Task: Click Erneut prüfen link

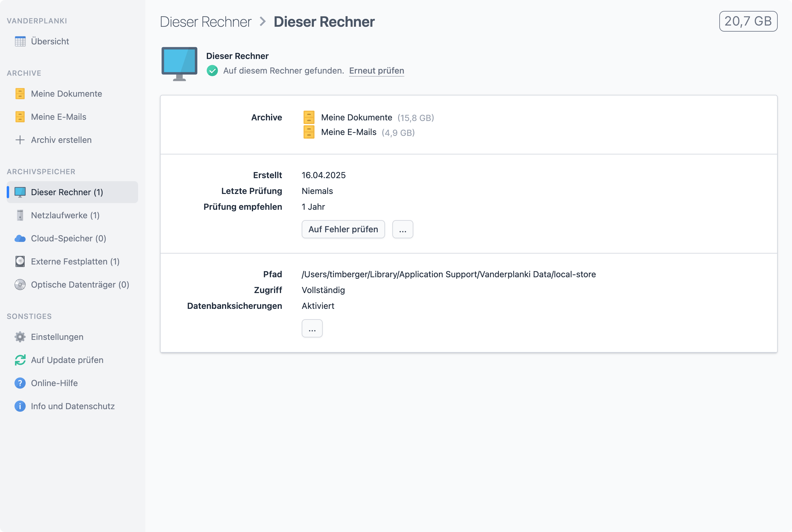Action: 377,71
